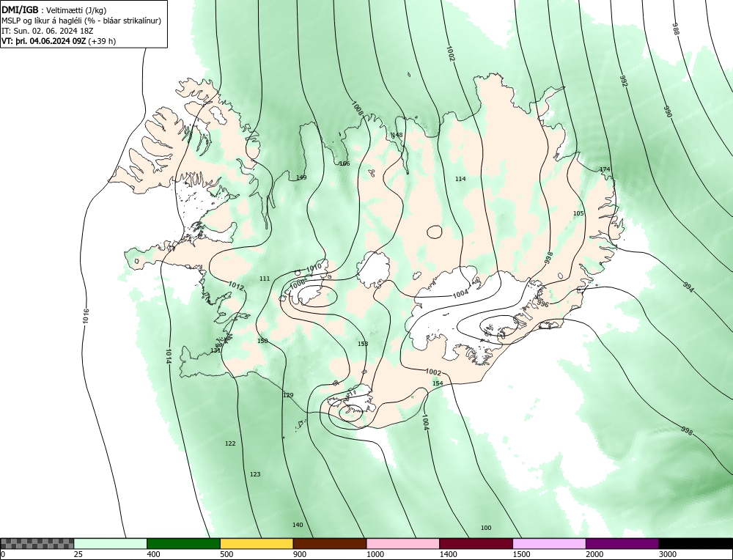Click the value 148 on north coast
Image resolution: width=733 pixels, height=560 pixels.
click(x=397, y=135)
